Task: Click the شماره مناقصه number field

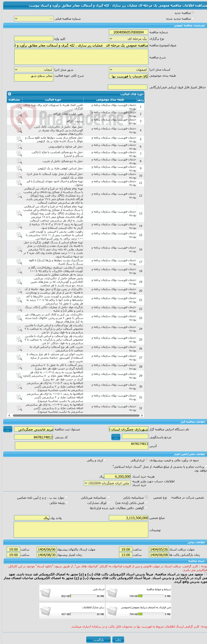Action: [x=128, y=32]
